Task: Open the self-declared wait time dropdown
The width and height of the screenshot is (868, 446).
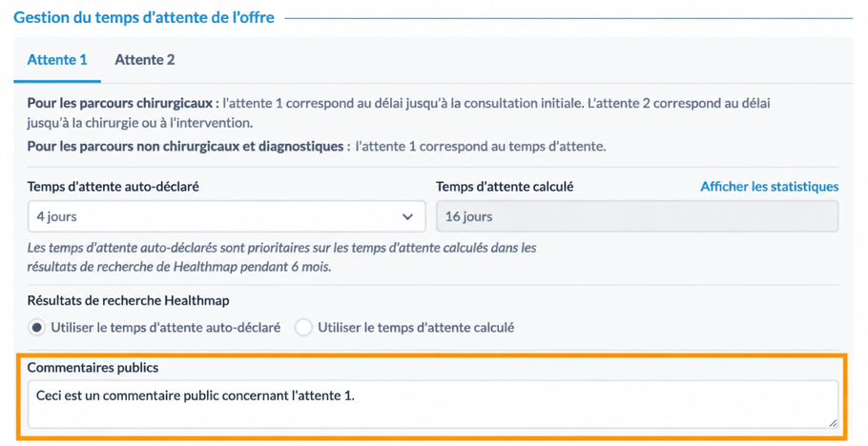Action: 226,216
